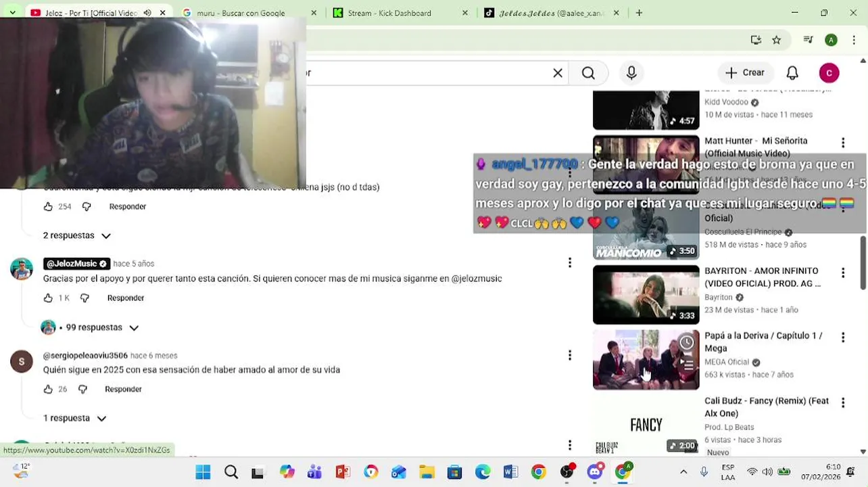Toggle the system tray microphone icon

click(x=704, y=472)
